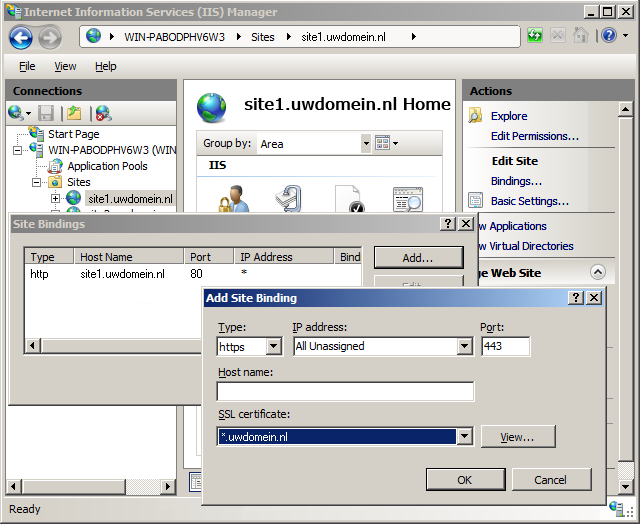This screenshot has width=640, height=524.
Task: Open the dropdown arrow next to Help icon
Action: [x=625, y=36]
